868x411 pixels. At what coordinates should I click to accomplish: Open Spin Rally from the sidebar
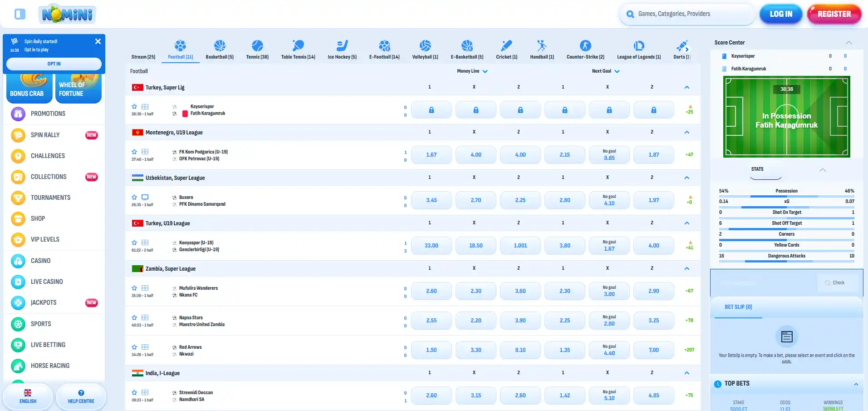coord(54,135)
